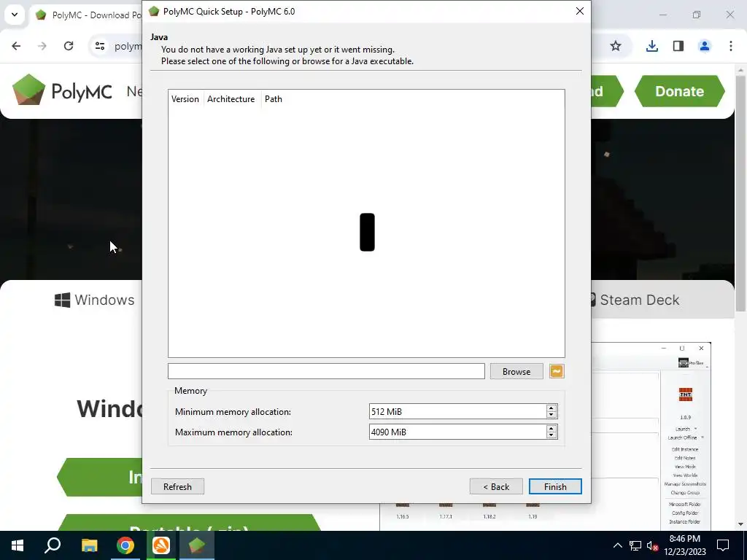
Task: Click the network icon in system tray
Action: [635, 545]
